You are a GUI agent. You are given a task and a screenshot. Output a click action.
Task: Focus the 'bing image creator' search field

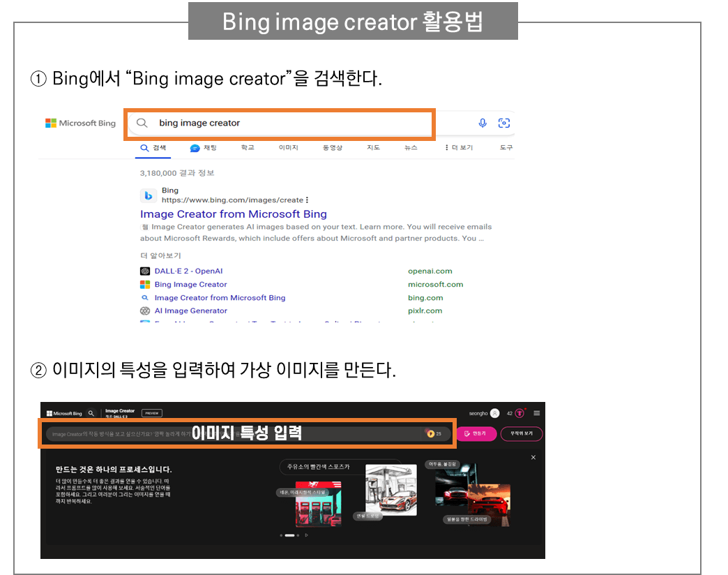(280, 123)
